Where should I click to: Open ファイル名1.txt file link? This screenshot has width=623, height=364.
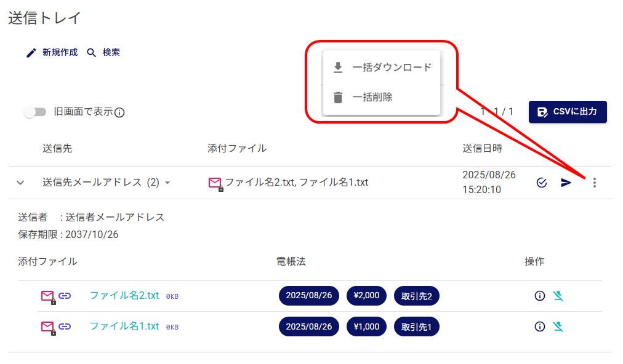(124, 326)
